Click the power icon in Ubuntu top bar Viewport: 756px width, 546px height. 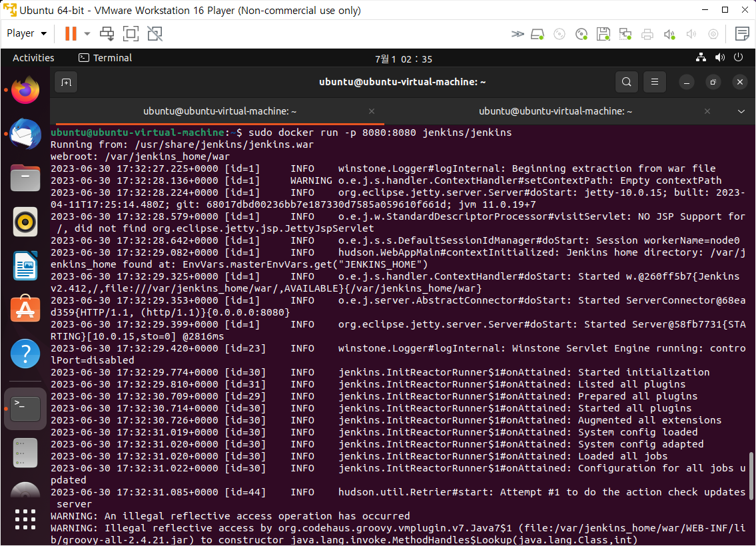738,57
